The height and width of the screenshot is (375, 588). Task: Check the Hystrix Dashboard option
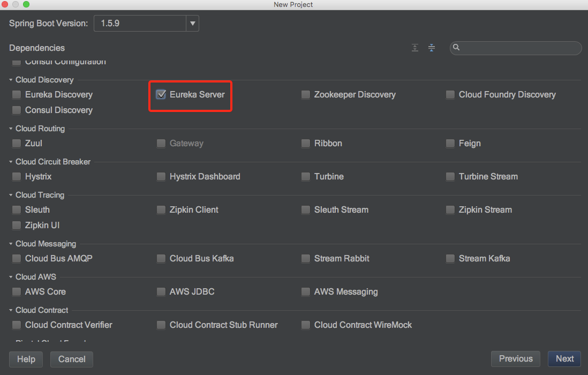[x=161, y=177]
